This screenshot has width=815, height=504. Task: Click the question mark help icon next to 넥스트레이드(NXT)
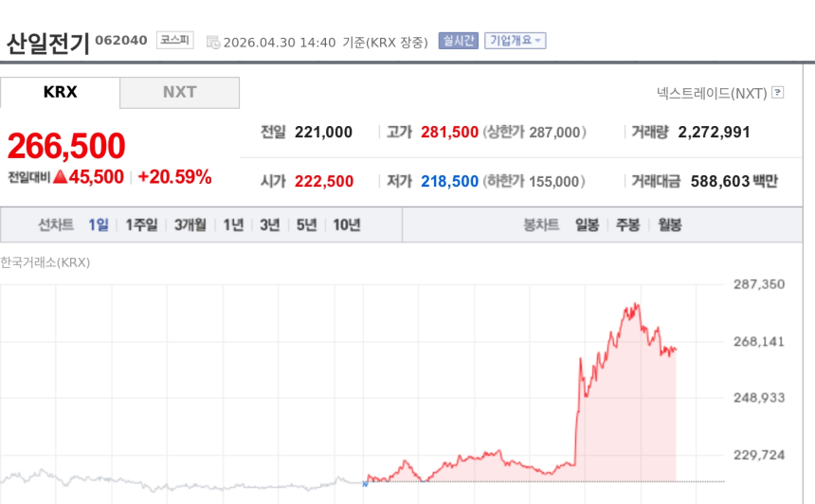click(778, 93)
